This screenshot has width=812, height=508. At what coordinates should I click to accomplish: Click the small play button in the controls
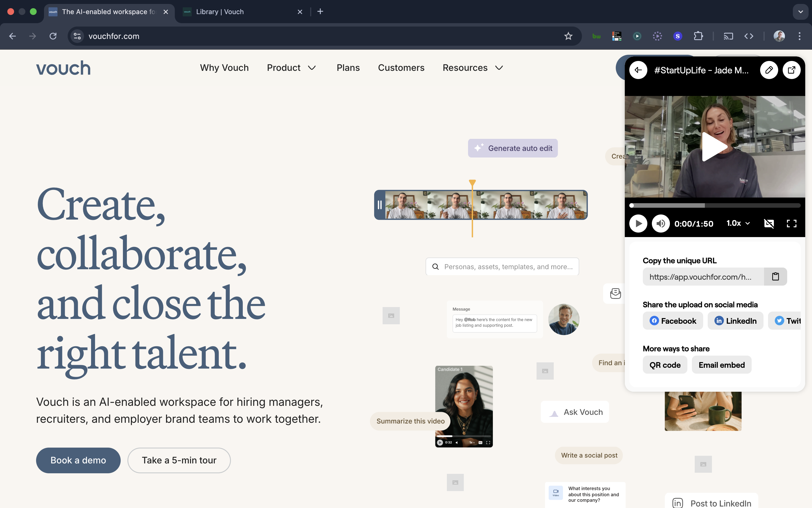(x=638, y=224)
